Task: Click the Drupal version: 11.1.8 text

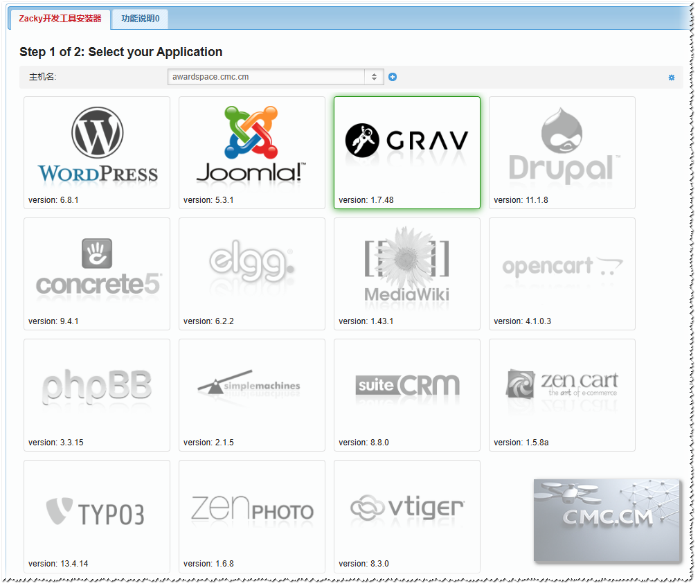Action: (x=521, y=200)
